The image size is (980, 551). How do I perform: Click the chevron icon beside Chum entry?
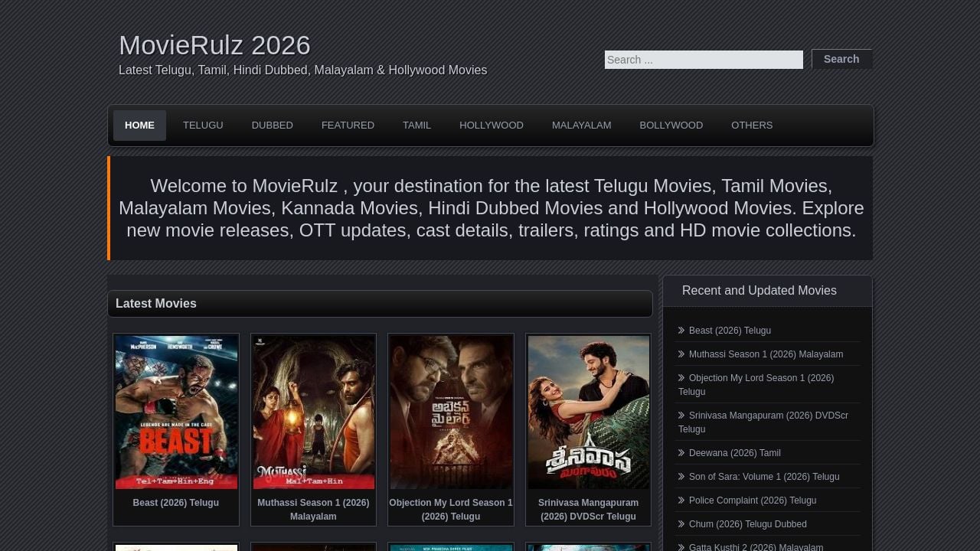(681, 524)
